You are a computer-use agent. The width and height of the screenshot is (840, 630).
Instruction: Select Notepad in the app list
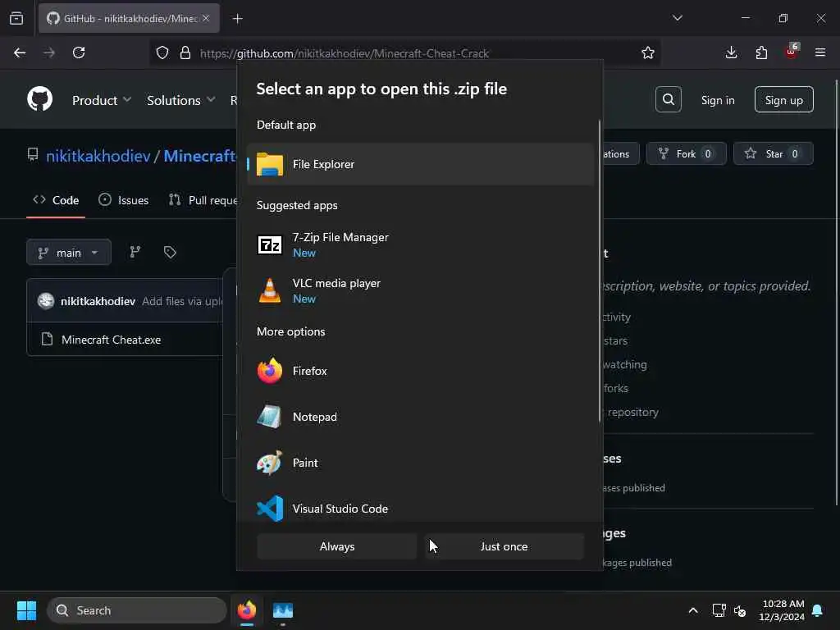click(420, 417)
